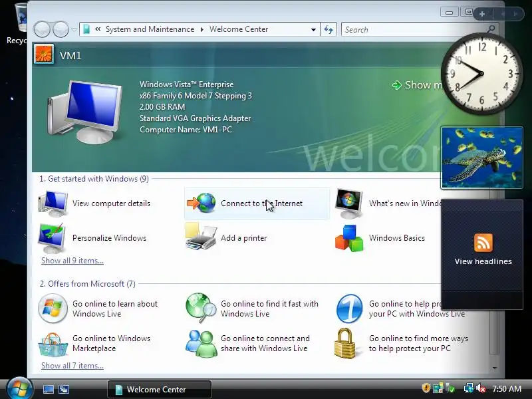Open recent pages dropdown next to nav buttons

tap(74, 29)
